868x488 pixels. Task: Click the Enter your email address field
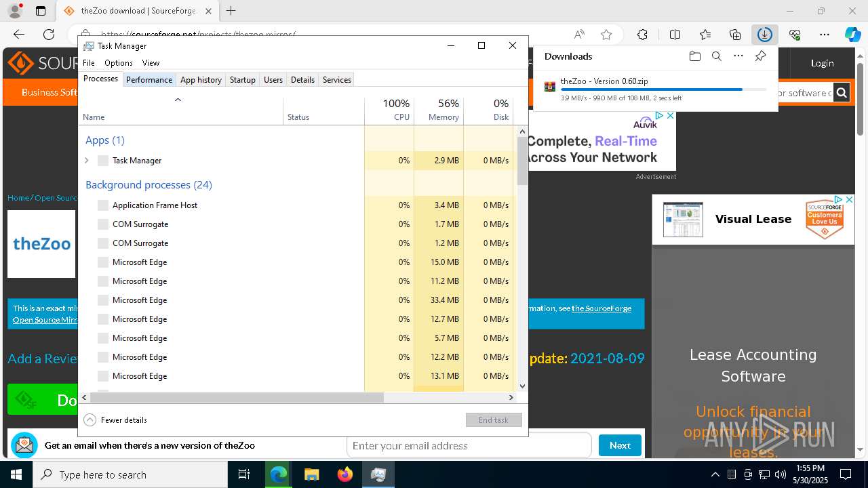[469, 445]
